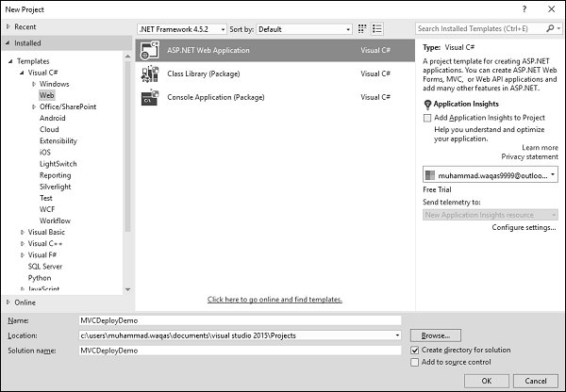Click the Class Library (Package) template icon
This screenshot has width=566, height=392.
[150, 73]
